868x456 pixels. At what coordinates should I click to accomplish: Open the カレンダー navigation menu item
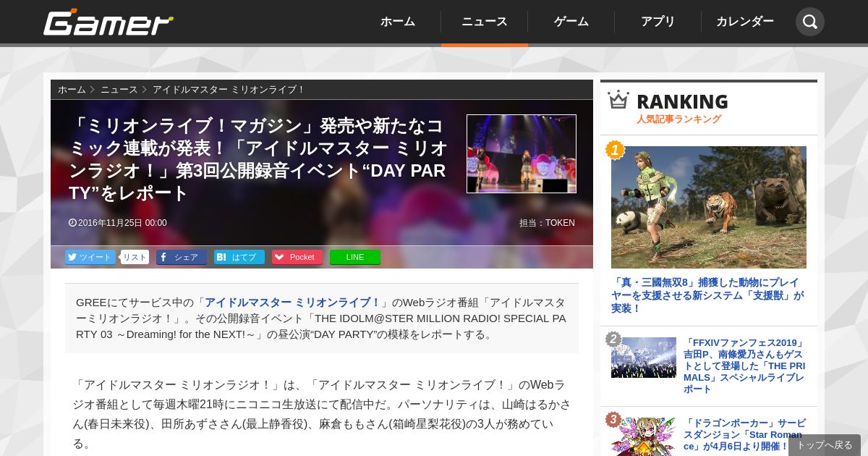pyautogui.click(x=745, y=22)
